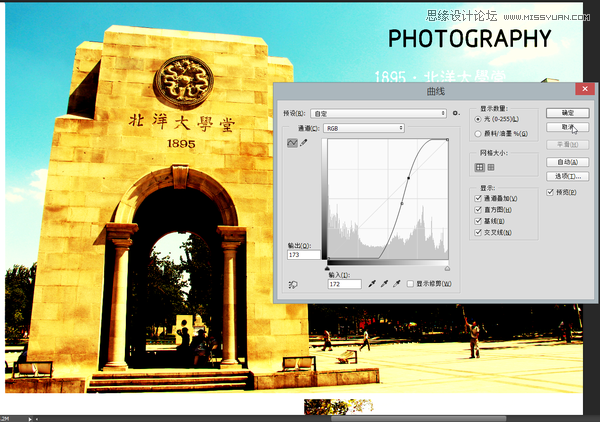
Task: Select the pencil draw-curve tool icon
Action: pos(303,143)
